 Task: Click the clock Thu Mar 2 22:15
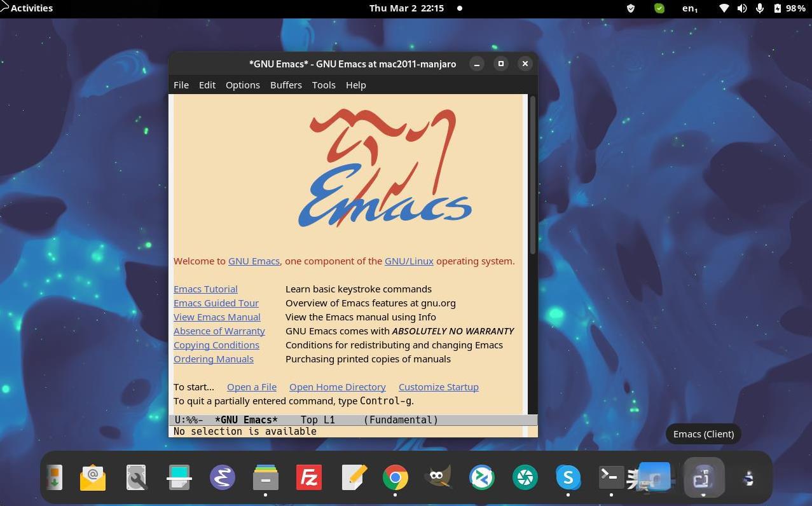point(407,8)
